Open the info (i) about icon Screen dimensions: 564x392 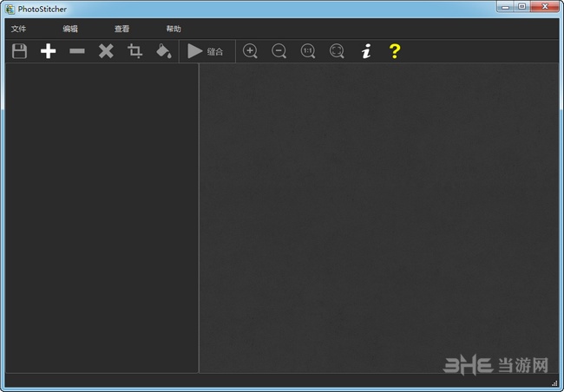[366, 51]
